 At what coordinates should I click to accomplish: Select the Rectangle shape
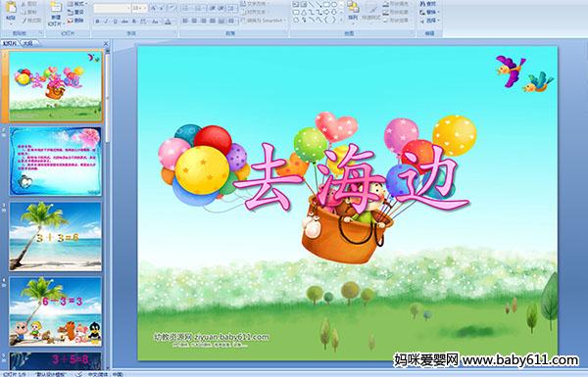326,5
